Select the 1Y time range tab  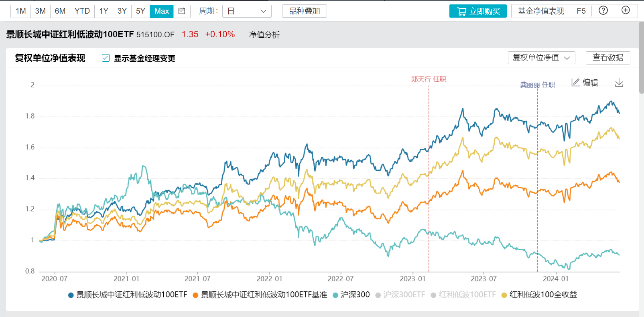click(104, 11)
